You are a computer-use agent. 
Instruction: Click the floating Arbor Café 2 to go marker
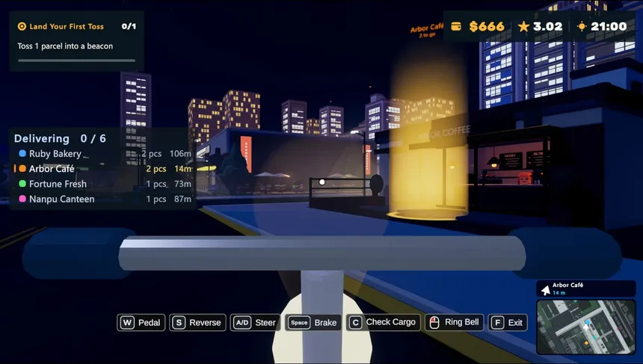[426, 31]
